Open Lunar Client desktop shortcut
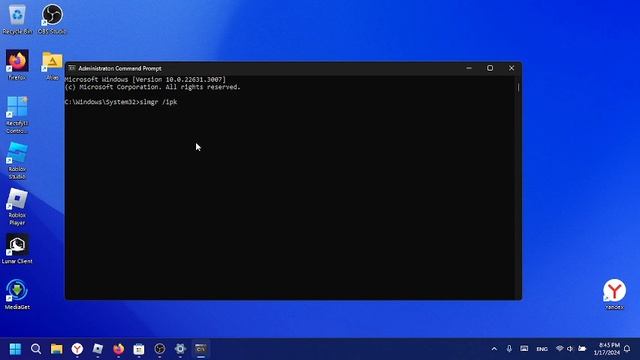Viewport: 640px width, 360px height. (x=17, y=249)
